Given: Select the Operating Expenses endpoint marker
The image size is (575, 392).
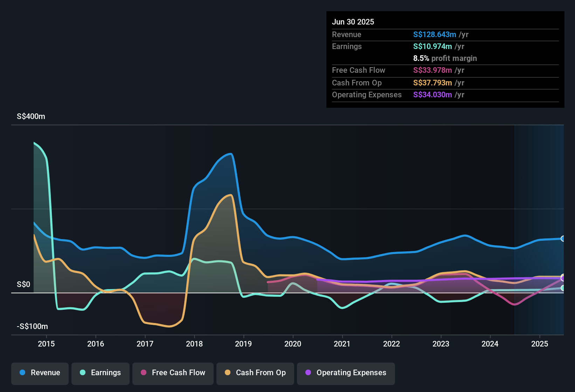Looking at the screenshot, I should (563, 278).
